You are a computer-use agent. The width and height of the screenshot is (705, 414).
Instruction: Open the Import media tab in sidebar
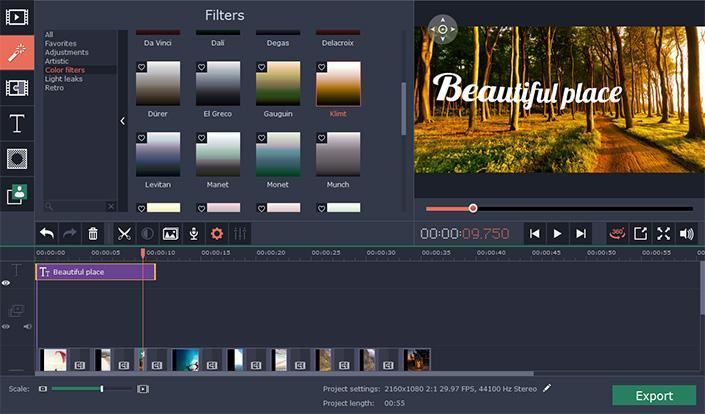(16, 17)
